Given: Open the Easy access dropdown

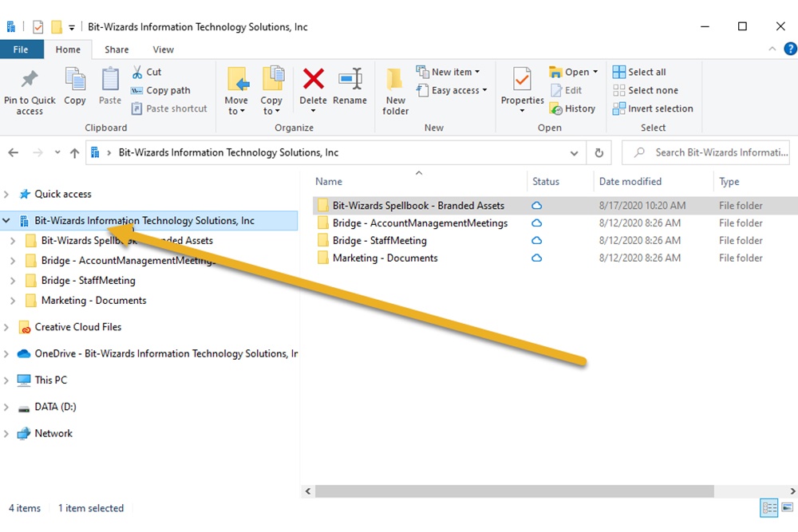Looking at the screenshot, I should [x=452, y=91].
